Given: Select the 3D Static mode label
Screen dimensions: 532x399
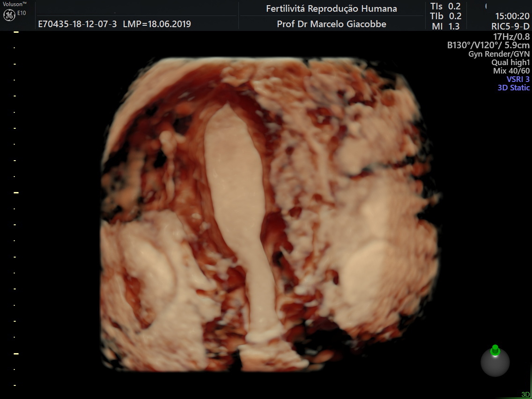Looking at the screenshot, I should [513, 88].
